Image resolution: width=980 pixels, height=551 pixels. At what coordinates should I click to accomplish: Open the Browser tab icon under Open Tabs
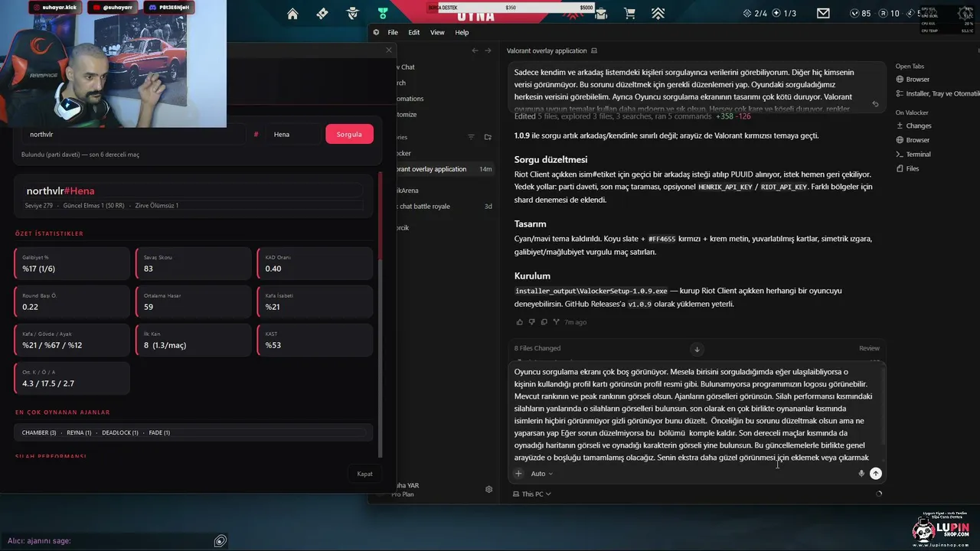tap(900, 80)
